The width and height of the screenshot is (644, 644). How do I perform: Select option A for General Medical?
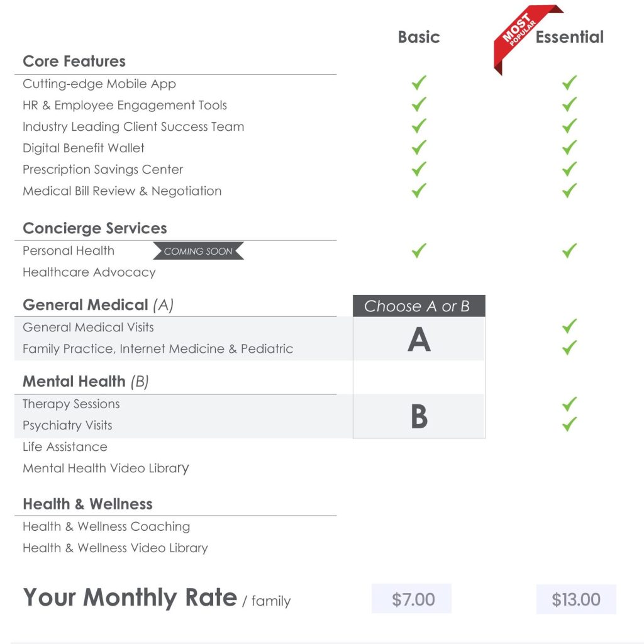click(x=419, y=340)
